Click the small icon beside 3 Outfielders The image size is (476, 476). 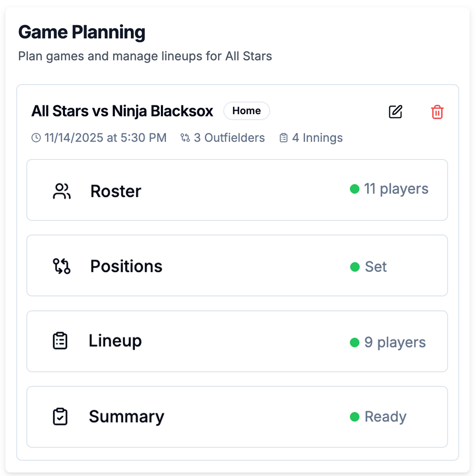coord(185,138)
